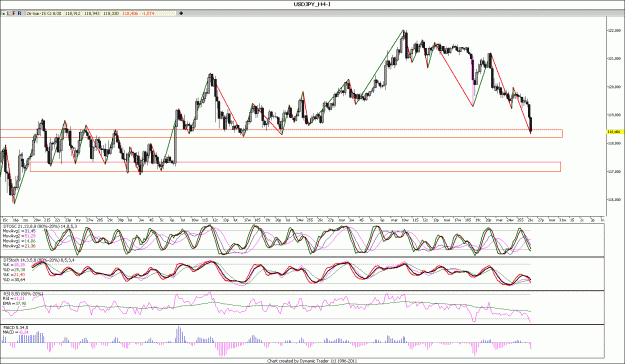Click the DTOSC 21,13,8,8 indicator title
The width and height of the screenshot is (625, 364).
pos(40,226)
